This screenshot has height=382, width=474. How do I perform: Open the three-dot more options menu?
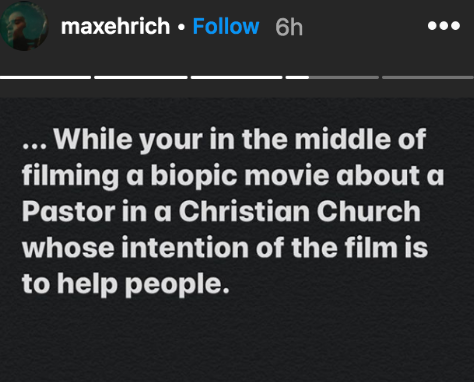point(444,26)
